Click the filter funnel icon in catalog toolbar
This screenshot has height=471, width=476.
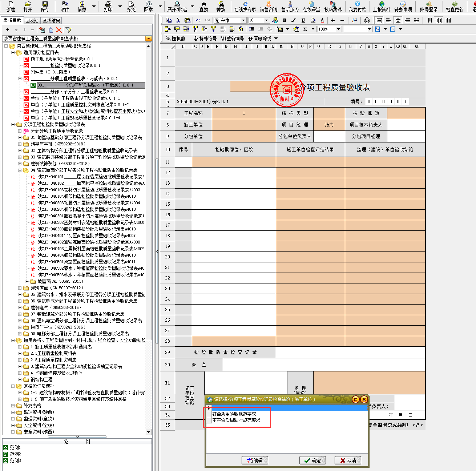coord(68,30)
